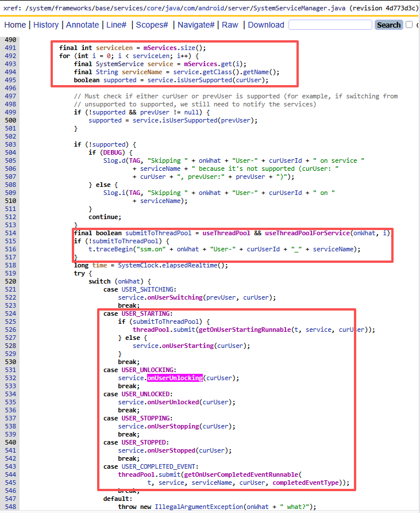Click SystemClock on line 518
Viewport: 420px width, 513px height.
(x=140, y=265)
